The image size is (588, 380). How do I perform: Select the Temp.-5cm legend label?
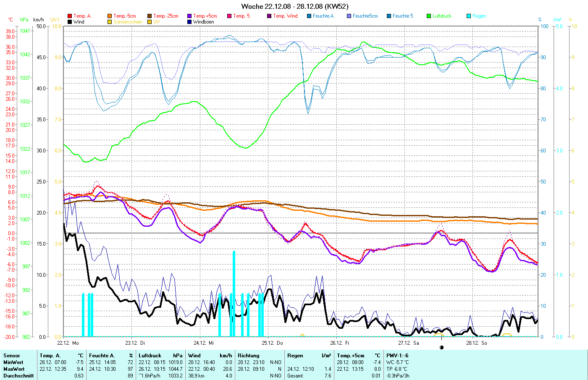click(125, 16)
